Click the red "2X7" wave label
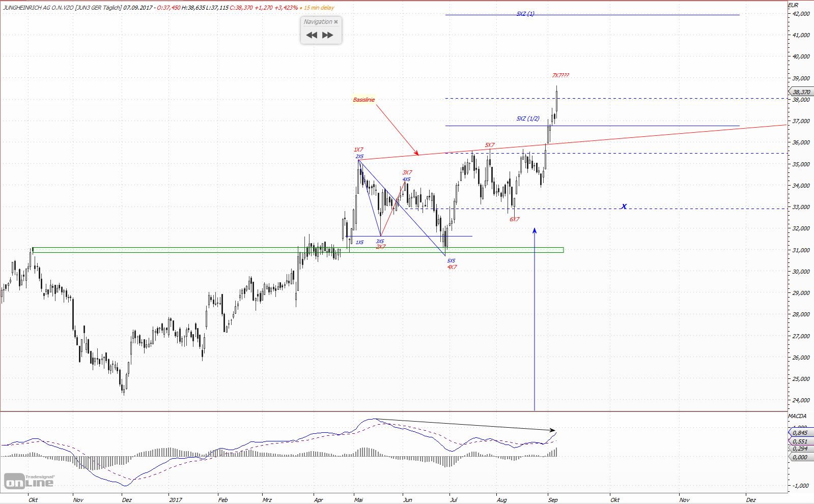 [x=381, y=247]
